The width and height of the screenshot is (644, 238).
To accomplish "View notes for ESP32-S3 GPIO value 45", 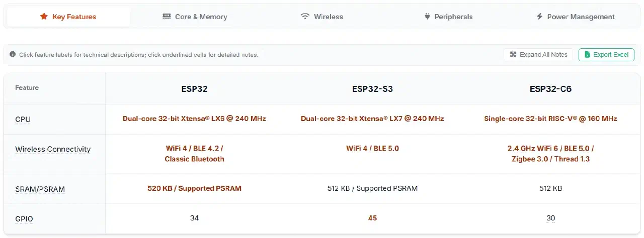I will click(x=372, y=218).
